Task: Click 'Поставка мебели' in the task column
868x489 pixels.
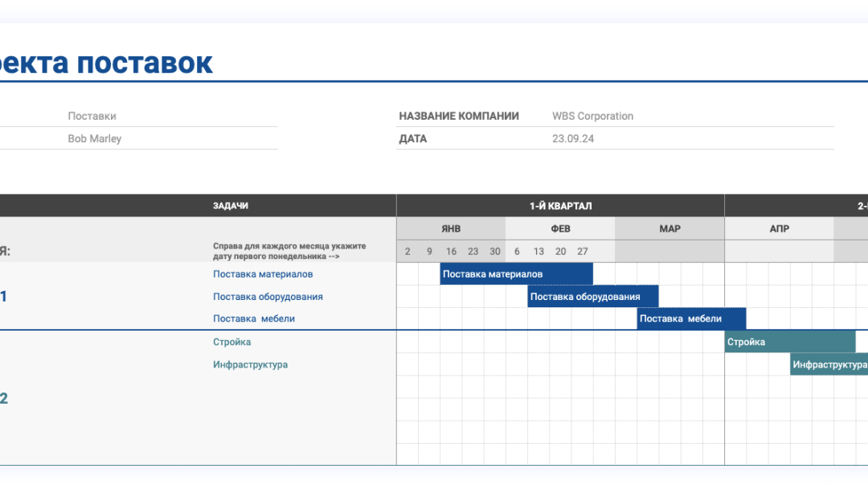Action: click(x=254, y=318)
